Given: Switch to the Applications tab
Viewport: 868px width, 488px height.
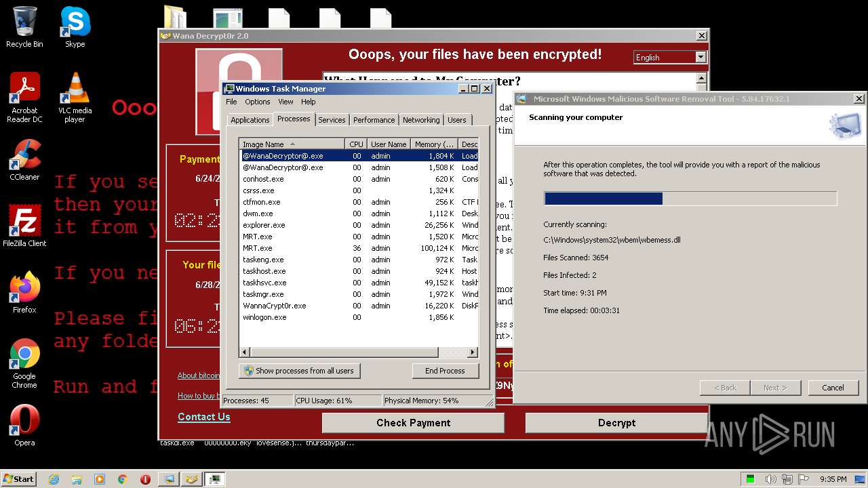Looking at the screenshot, I should 250,120.
